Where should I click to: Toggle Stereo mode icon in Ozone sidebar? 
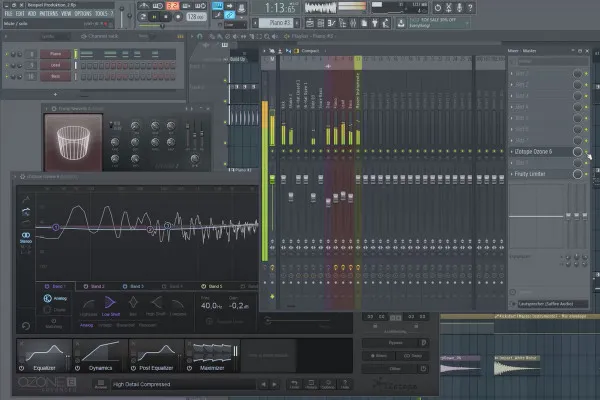(26, 237)
